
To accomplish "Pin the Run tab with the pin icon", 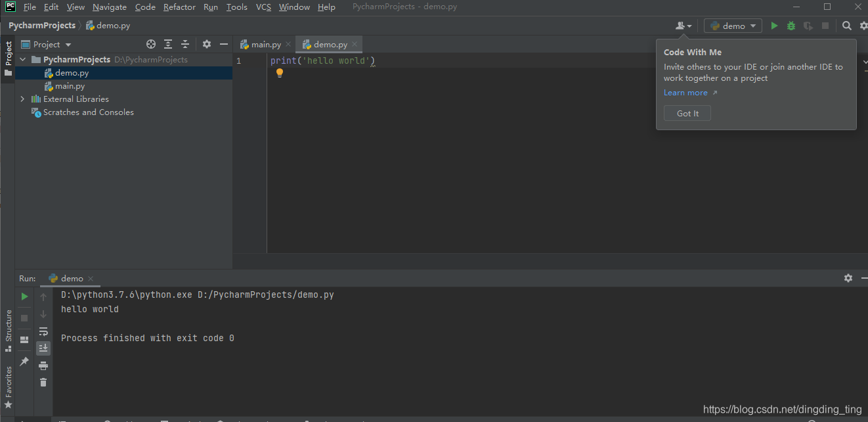I will [24, 362].
